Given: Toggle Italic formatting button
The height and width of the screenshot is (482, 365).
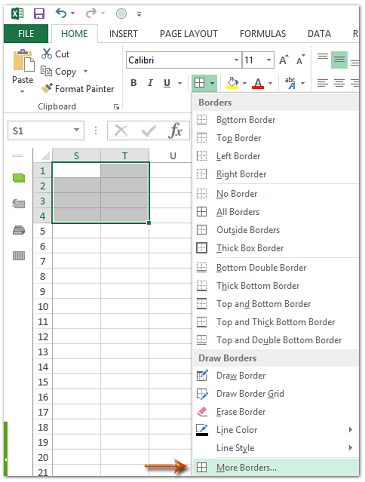Looking at the screenshot, I should tap(150, 83).
